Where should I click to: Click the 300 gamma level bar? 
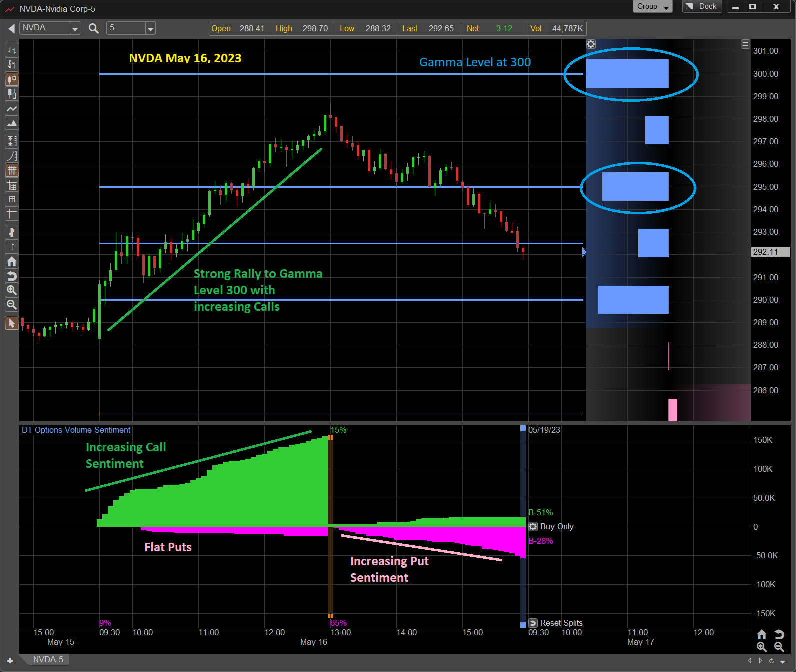627,74
